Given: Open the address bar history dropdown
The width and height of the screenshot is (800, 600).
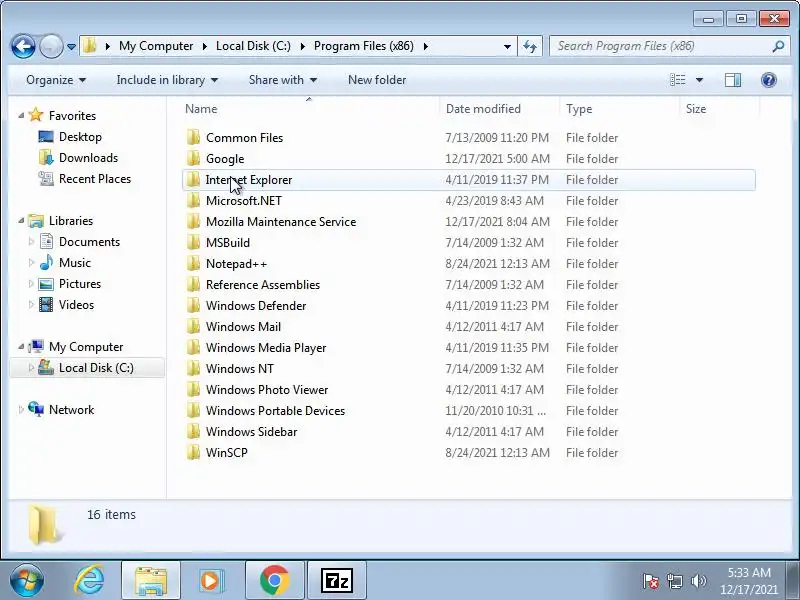Looking at the screenshot, I should click(x=507, y=46).
